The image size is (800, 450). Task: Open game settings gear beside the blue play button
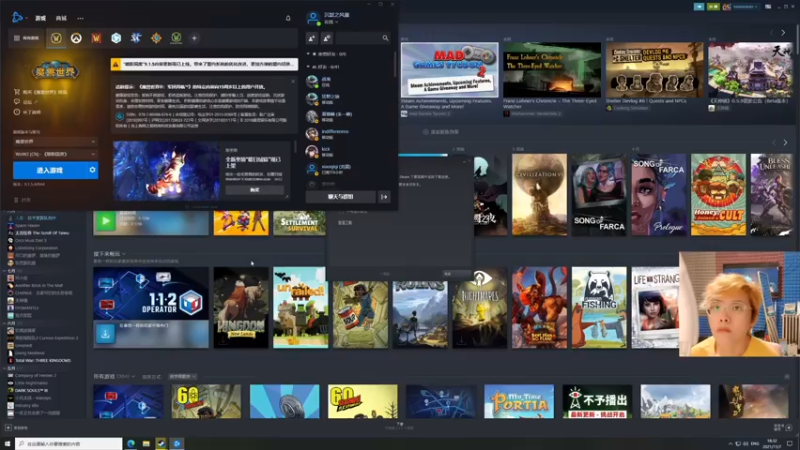coord(92,170)
